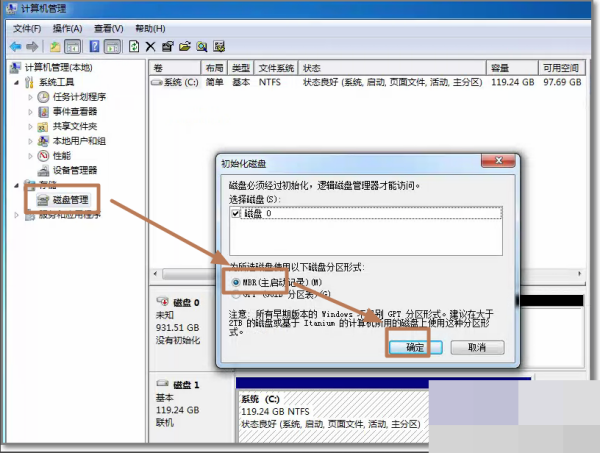600x453 pixels.
Task: Select MBR (主启动记录) radio button
Action: [x=236, y=282]
